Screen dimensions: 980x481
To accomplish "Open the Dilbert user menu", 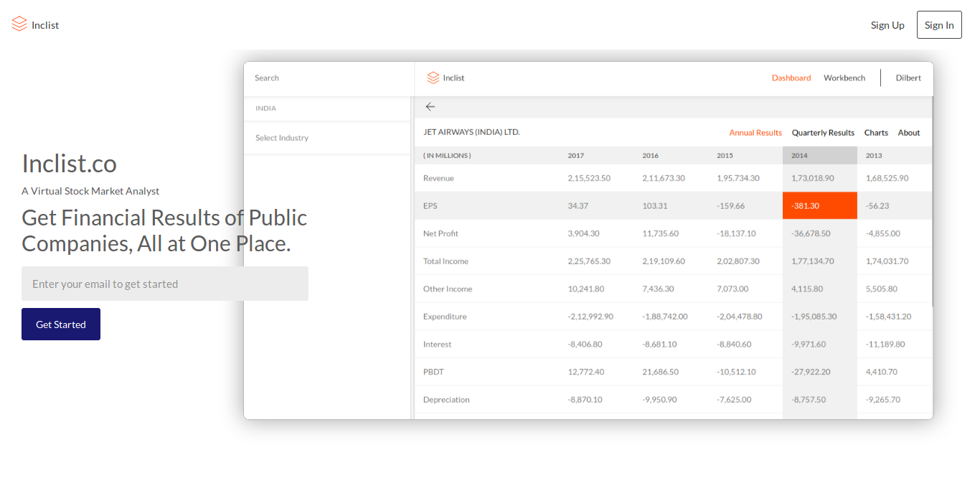I will point(908,78).
